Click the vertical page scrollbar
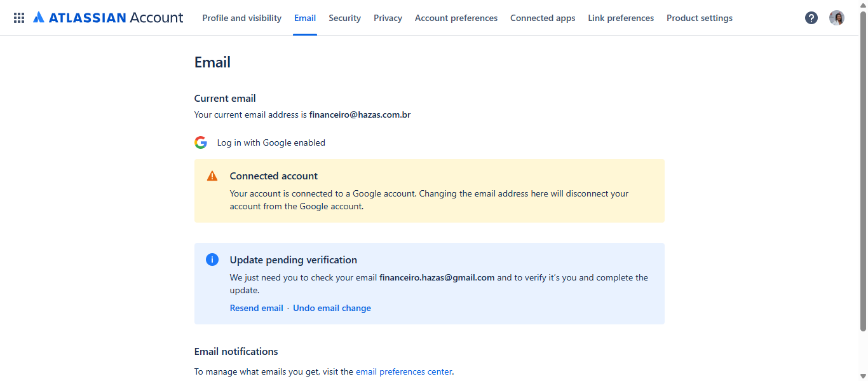This screenshot has height=381, width=868. click(863, 172)
